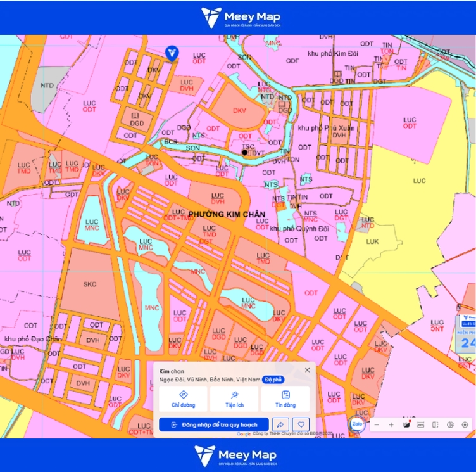Click Đăng nhập để tra quy hoạch
Viewport: 476px width, 472px height.
coord(214,424)
